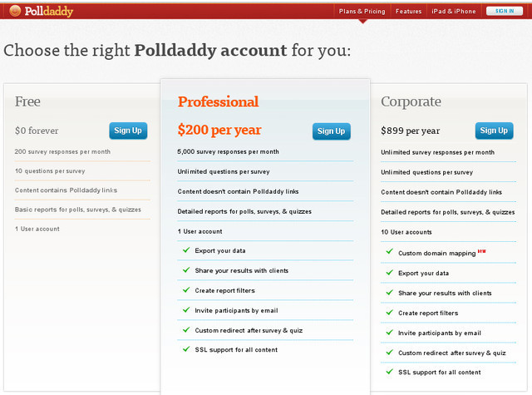Click checkmark beside Corporate Custom redirect
This screenshot has width=532, height=395.
(389, 353)
